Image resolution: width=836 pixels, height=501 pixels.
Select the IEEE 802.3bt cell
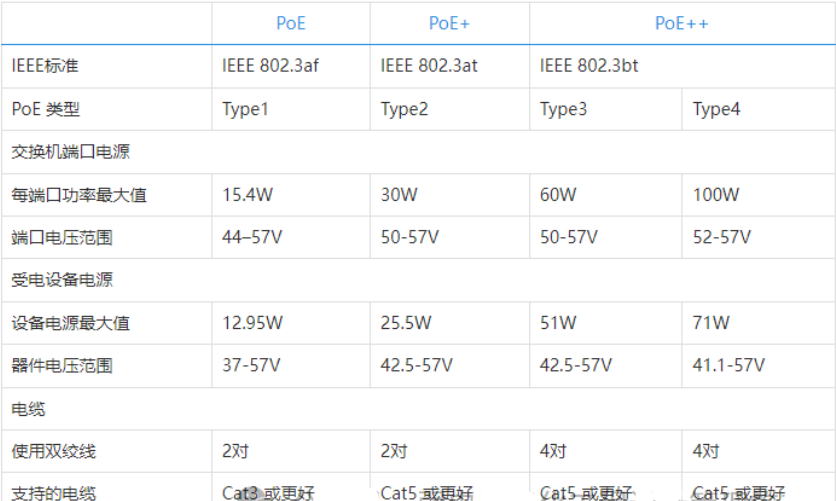point(589,66)
